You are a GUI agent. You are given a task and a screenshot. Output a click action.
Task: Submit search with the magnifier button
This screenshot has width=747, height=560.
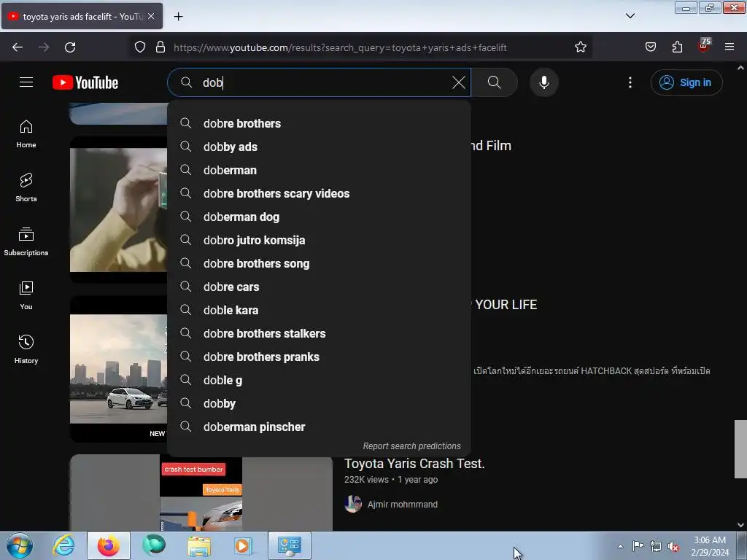point(495,82)
